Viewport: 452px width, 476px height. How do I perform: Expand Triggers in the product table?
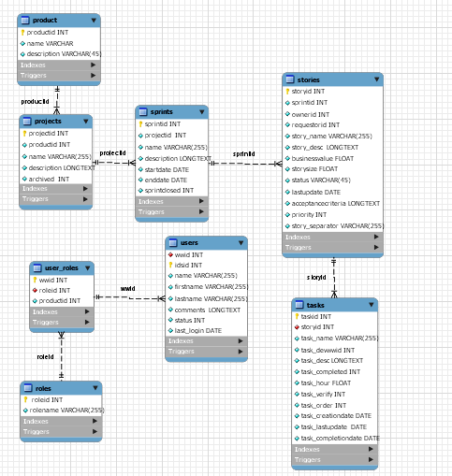tap(94, 76)
